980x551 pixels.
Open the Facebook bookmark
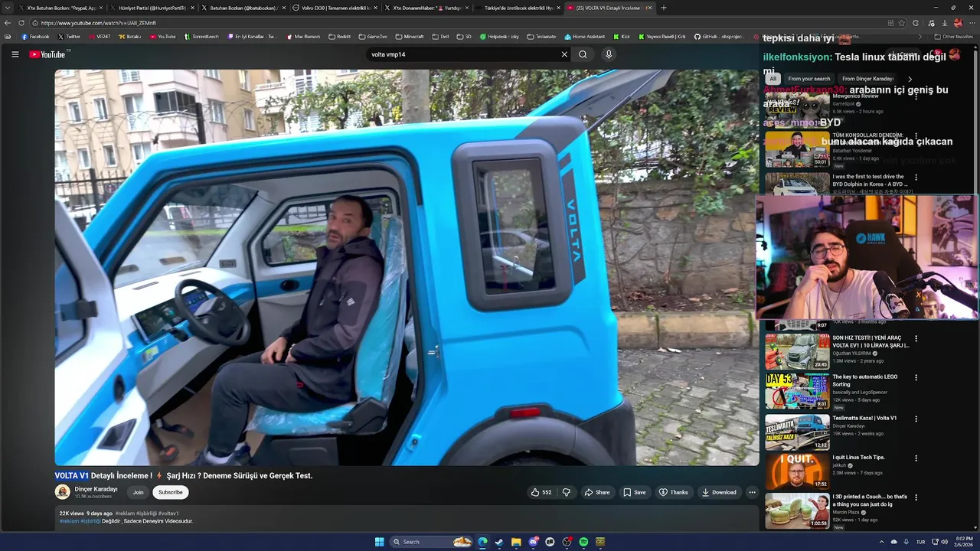[35, 37]
